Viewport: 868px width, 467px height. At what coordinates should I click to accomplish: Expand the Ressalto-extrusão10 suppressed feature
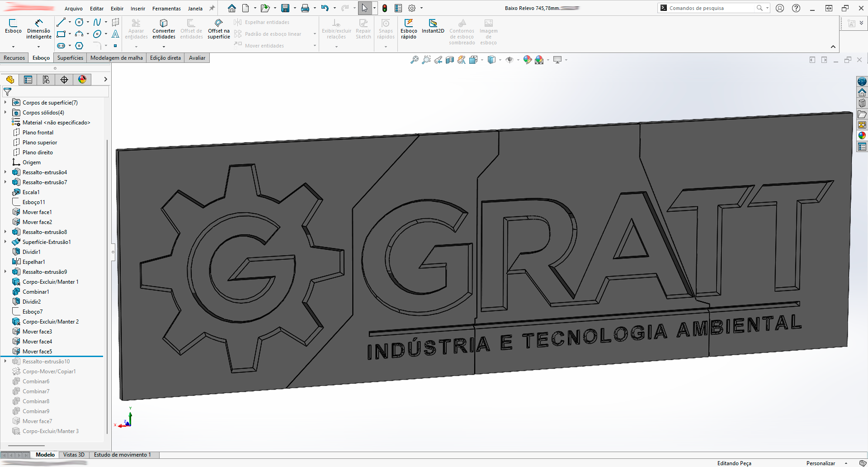(x=5, y=362)
